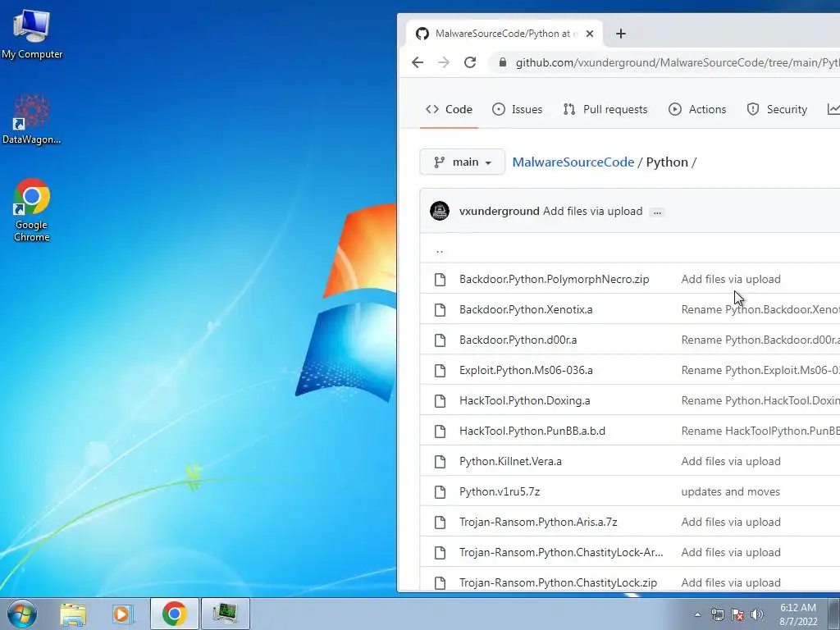Open Backdoor.Python.d00r.a
840x630 pixels.
[x=518, y=340]
